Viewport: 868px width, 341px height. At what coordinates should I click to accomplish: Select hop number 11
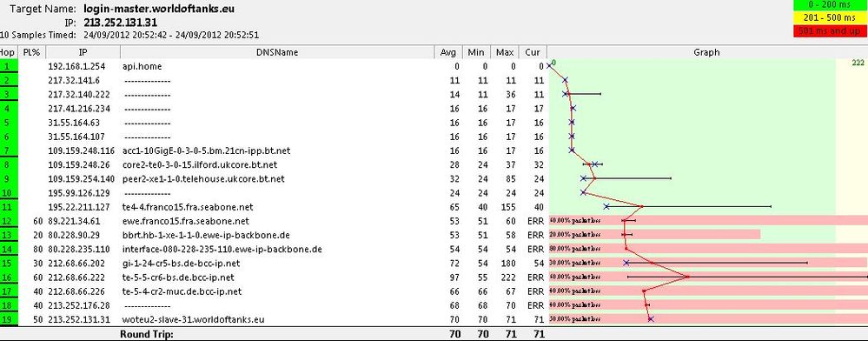pos(9,207)
